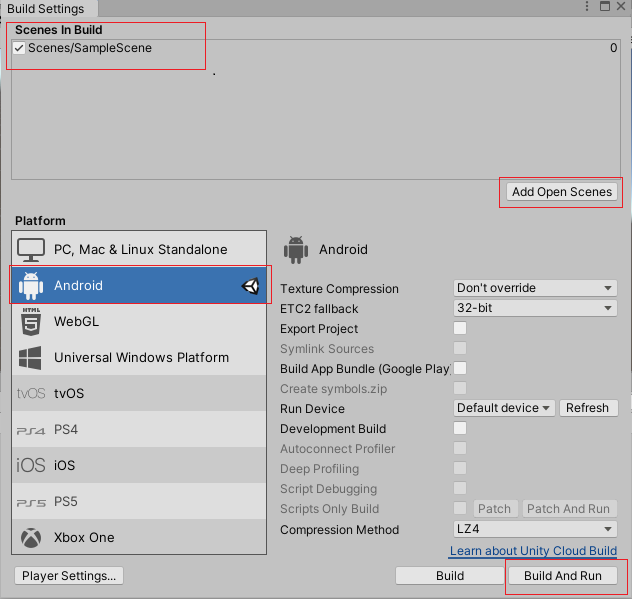
Task: Open the window kebab options menu
Action: click(x=587, y=6)
